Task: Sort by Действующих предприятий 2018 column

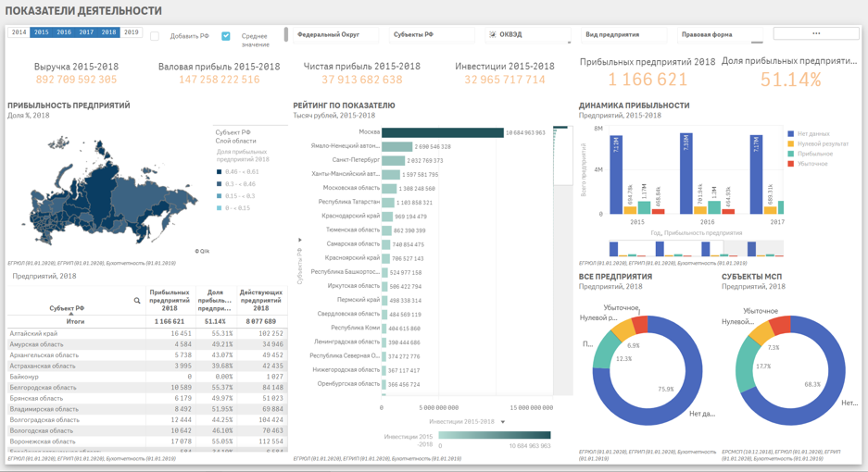Action: coord(260,300)
